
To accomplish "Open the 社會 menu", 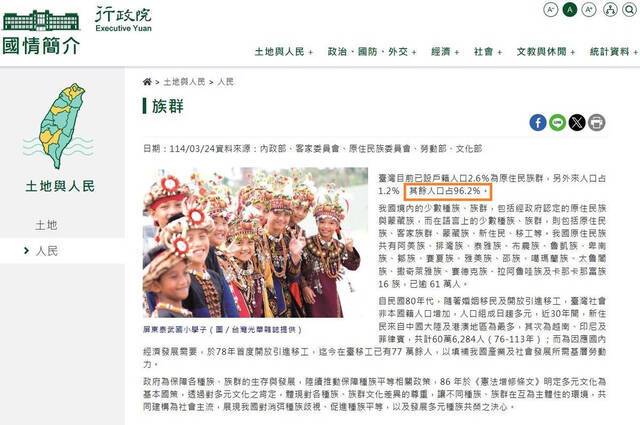I will 488,52.
